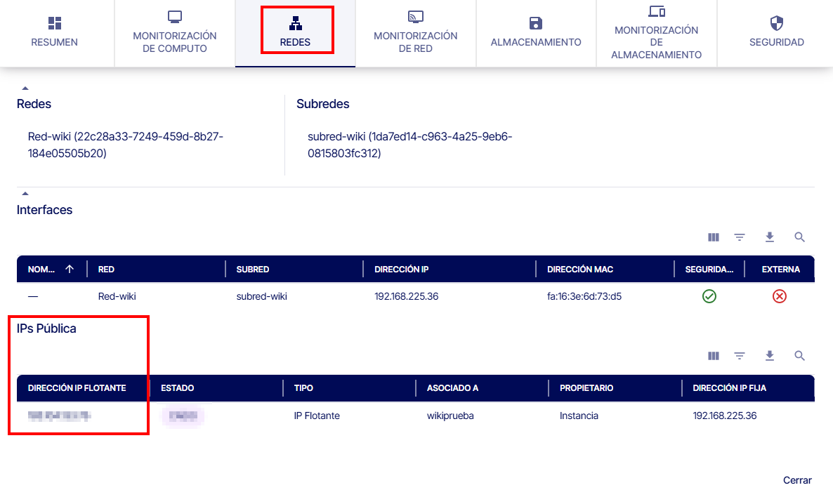This screenshot has width=833, height=504.
Task: Click the Monitorización de Red tab
Action: (x=415, y=33)
